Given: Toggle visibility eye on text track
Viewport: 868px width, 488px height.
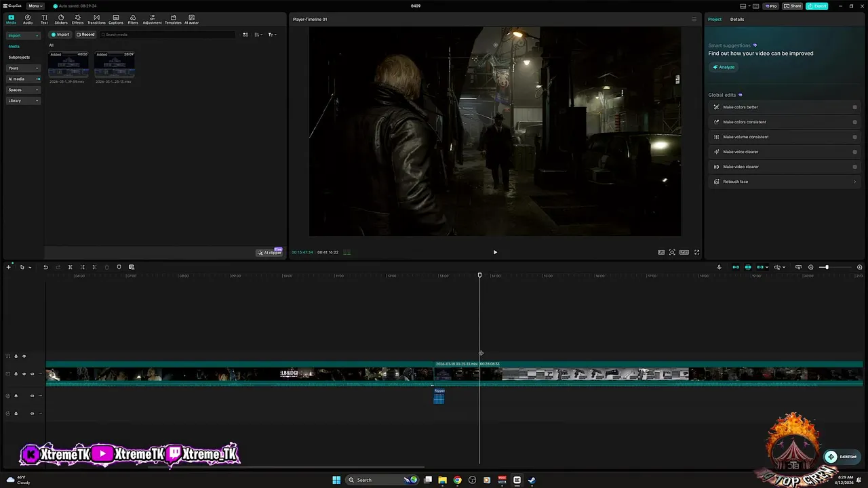Looking at the screenshot, I should pyautogui.click(x=24, y=356).
